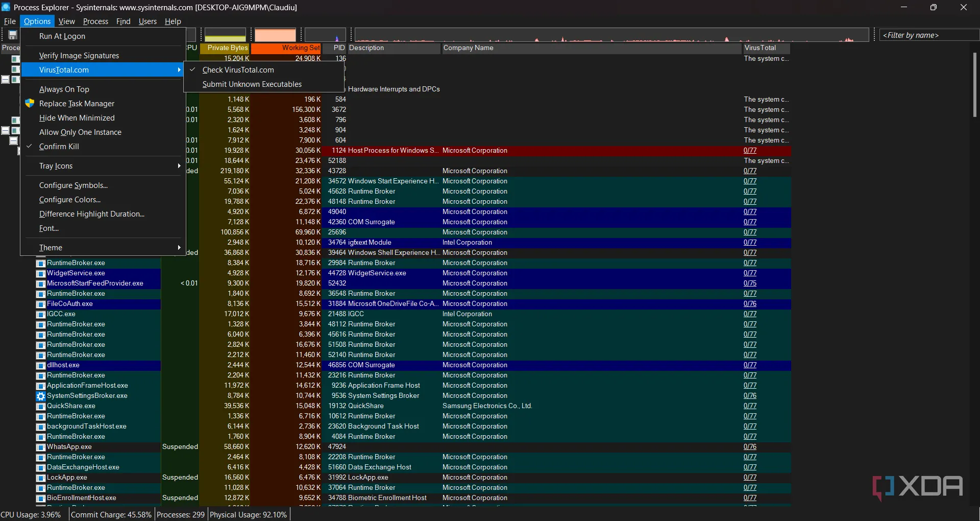Expand the Tray Icons submenu
The image size is (980, 521).
point(103,166)
